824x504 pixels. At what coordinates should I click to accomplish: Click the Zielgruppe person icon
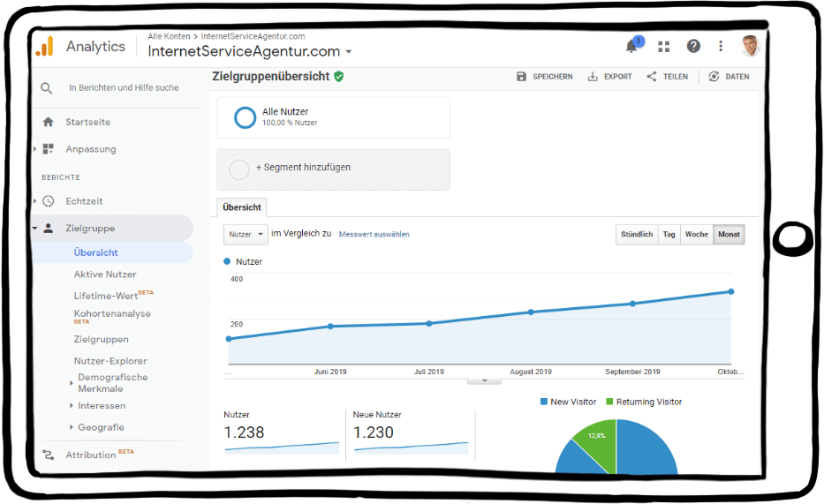[x=49, y=228]
